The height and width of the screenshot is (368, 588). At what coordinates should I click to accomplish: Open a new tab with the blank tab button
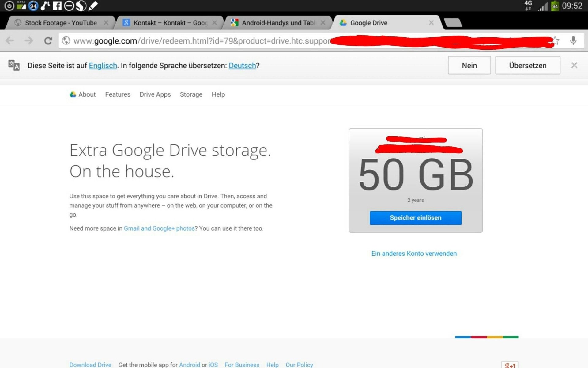453,23
